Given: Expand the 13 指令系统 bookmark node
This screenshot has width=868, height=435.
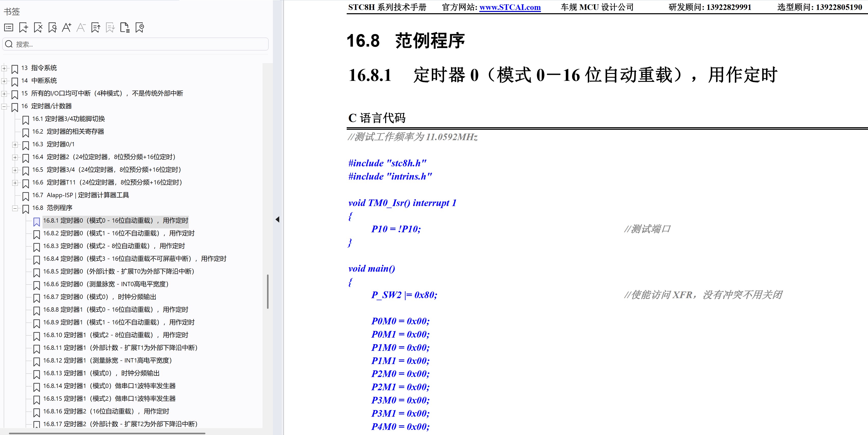Looking at the screenshot, I should 4,68.
